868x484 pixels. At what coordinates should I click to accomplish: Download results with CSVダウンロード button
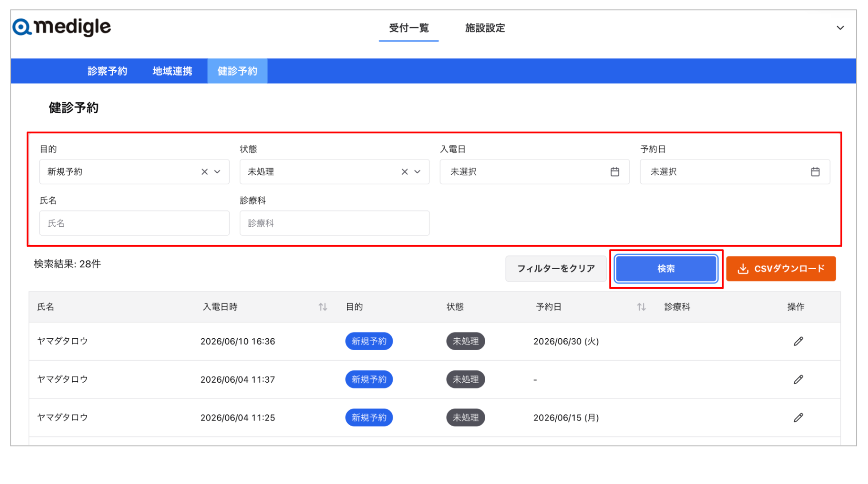781,269
